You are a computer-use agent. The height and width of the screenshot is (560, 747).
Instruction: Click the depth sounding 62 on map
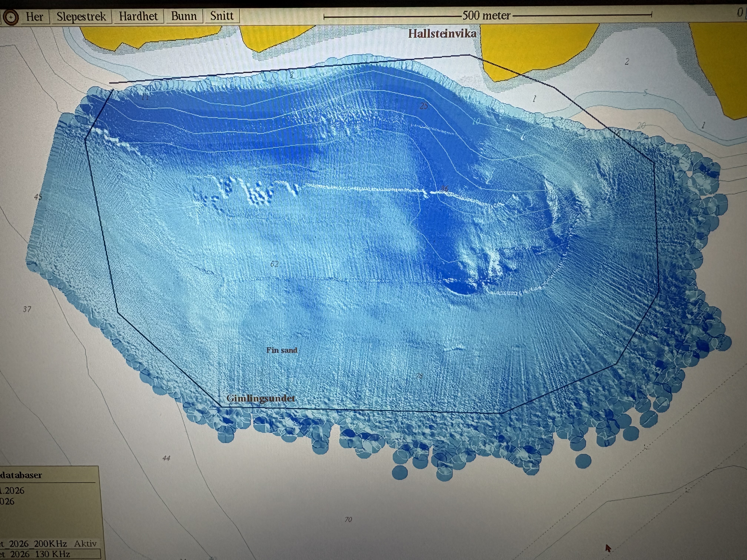[x=275, y=264]
